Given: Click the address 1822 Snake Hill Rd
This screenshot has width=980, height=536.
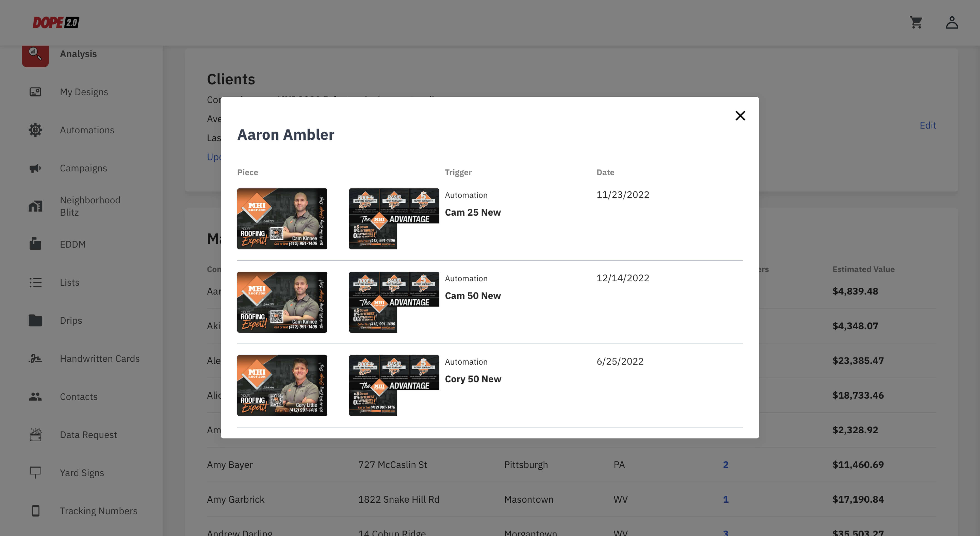Looking at the screenshot, I should tap(398, 499).
